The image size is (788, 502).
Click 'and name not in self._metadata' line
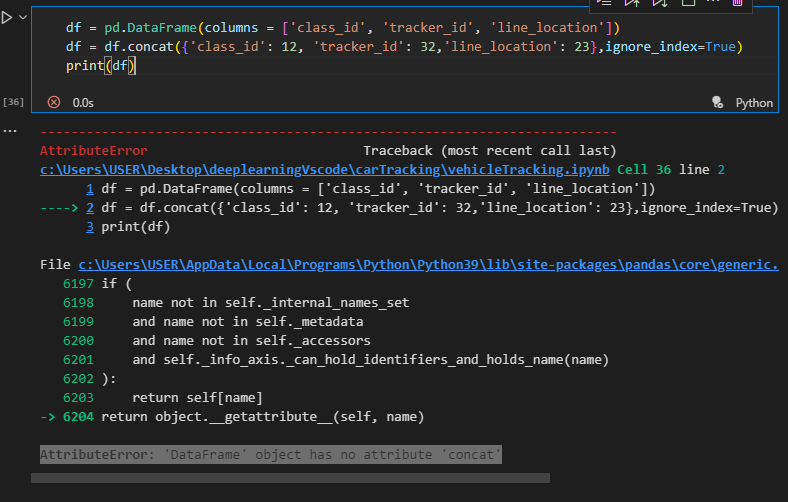pos(248,322)
